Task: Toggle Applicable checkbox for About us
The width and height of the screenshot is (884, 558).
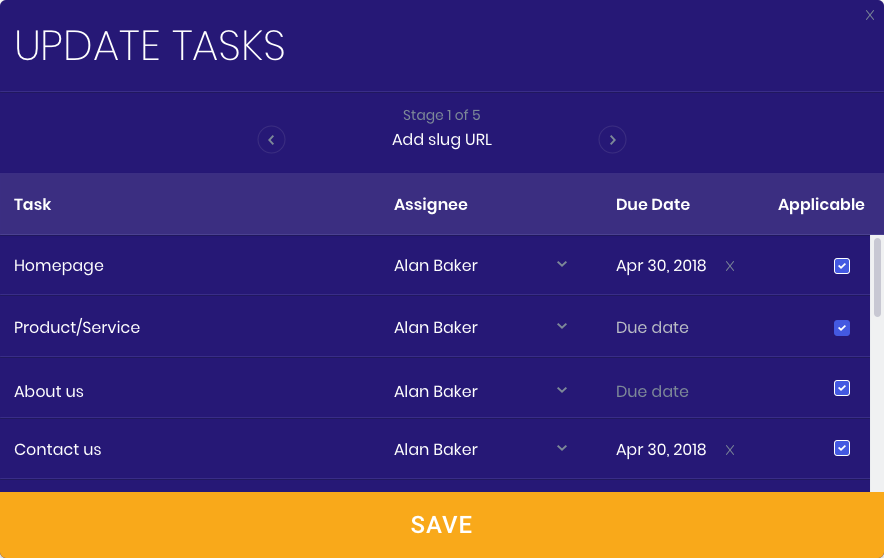Action: (842, 388)
